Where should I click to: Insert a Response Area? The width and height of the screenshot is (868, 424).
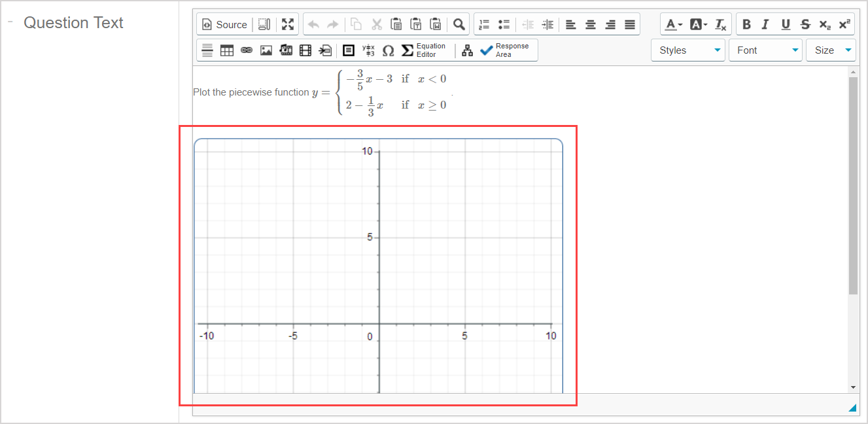click(x=506, y=50)
